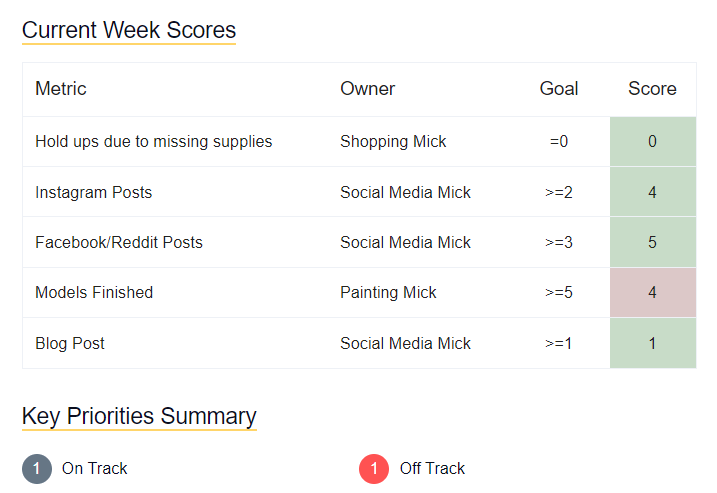
Task: Open the Blog Post metric
Action: coord(70,343)
